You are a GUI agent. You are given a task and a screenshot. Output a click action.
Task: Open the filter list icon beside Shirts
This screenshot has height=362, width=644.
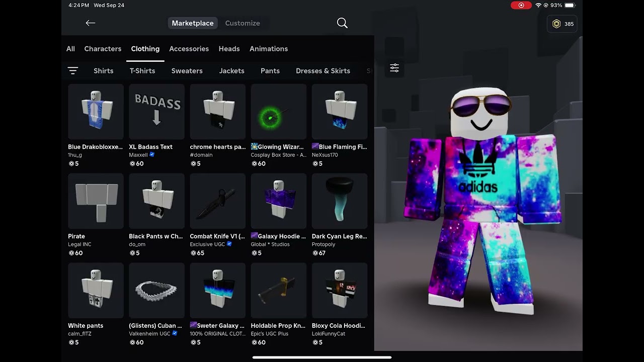[73, 71]
